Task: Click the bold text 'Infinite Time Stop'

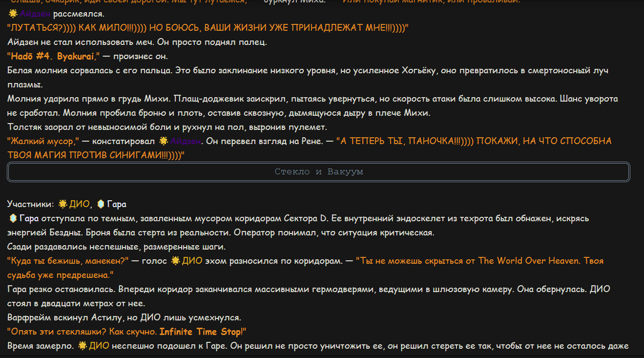Action: 200,332
